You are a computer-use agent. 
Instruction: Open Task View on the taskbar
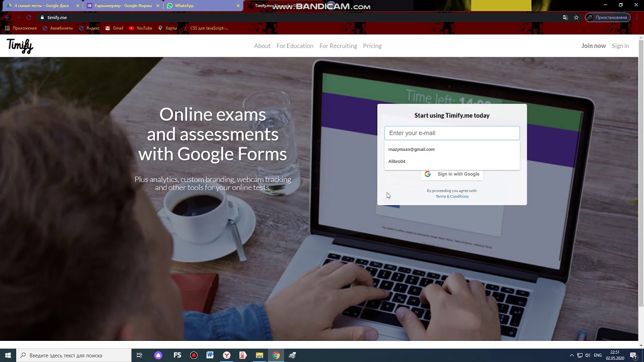click(x=139, y=355)
